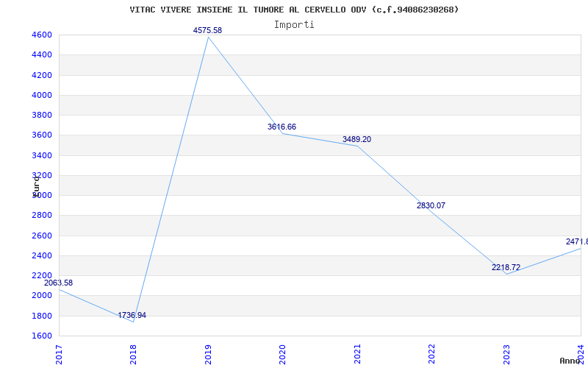The image size is (588, 368).
Task: Select data label 2218.72
Action: (506, 267)
